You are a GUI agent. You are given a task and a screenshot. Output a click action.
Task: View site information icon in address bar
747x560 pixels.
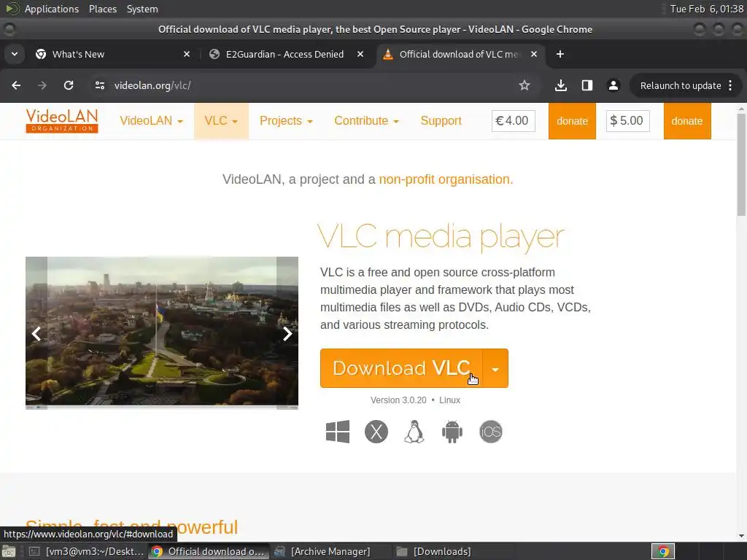click(x=99, y=85)
